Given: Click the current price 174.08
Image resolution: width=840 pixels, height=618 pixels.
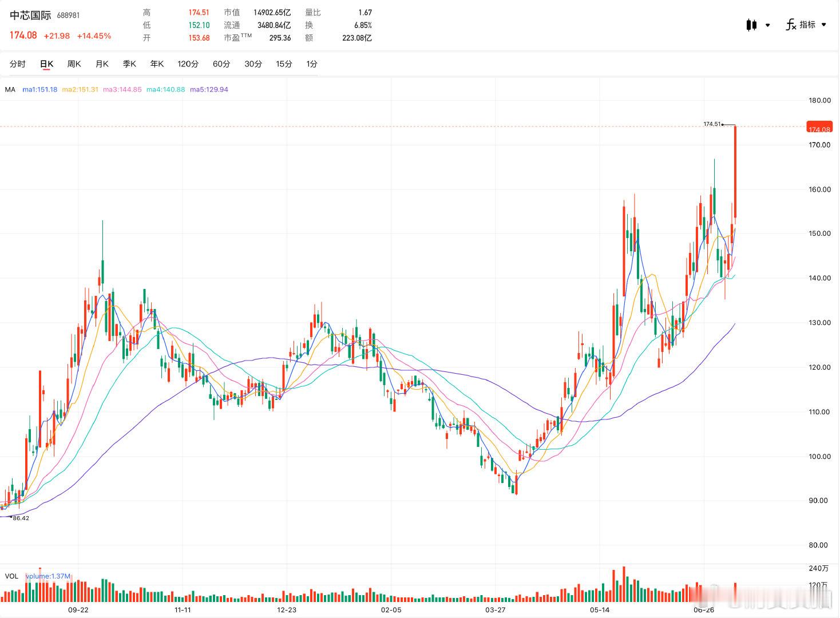Looking at the screenshot, I should [23, 35].
